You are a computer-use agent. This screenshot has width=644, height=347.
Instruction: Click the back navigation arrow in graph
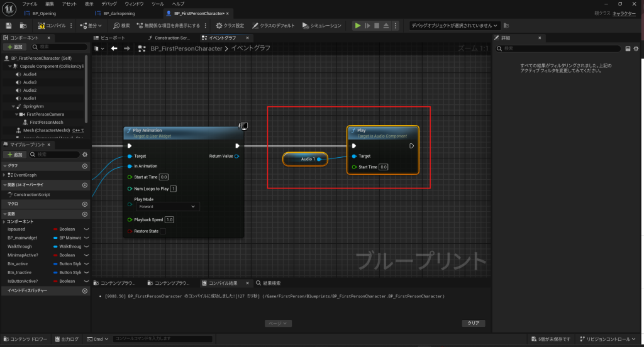tap(114, 48)
